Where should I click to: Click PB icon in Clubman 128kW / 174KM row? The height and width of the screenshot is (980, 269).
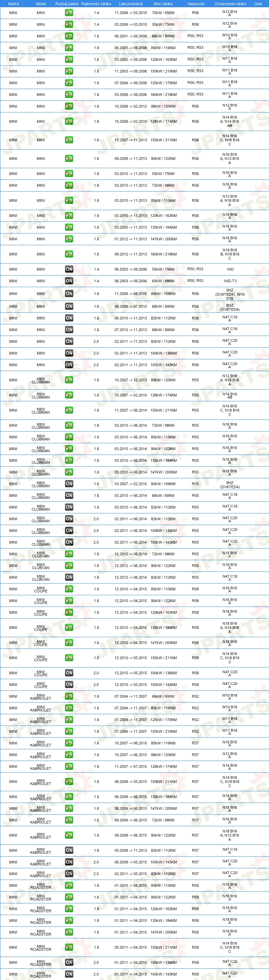click(x=69, y=395)
